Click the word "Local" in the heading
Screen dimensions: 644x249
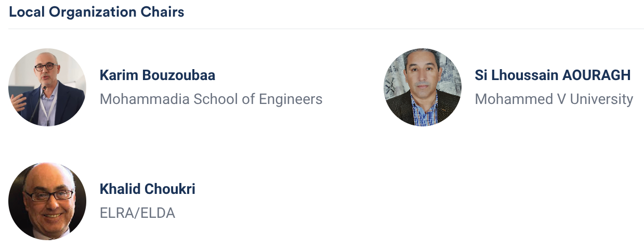point(27,12)
